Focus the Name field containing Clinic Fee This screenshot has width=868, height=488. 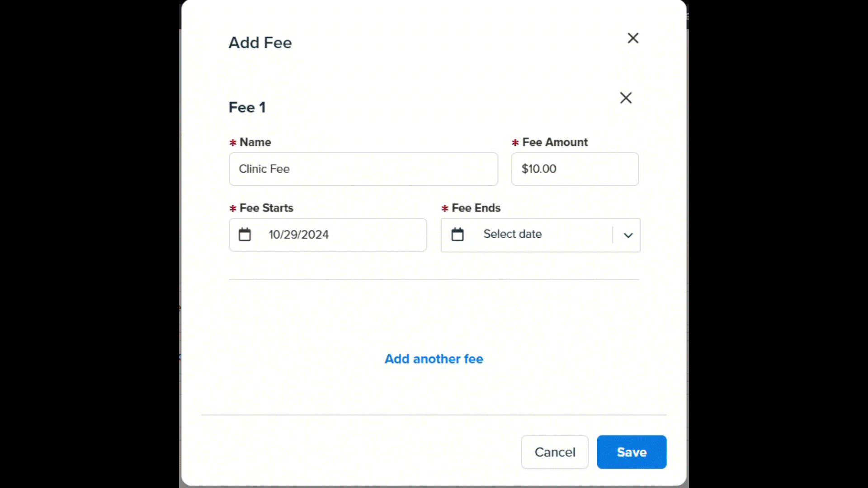pyautogui.click(x=363, y=169)
